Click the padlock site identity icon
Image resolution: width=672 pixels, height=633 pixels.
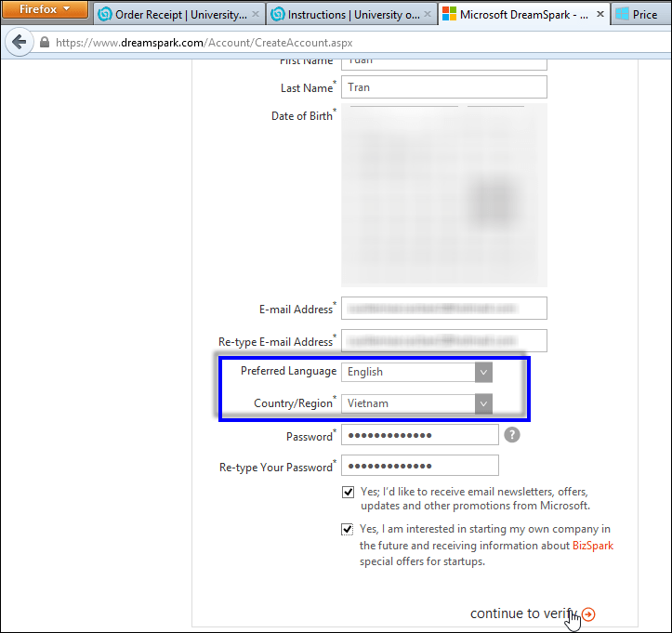[44, 42]
